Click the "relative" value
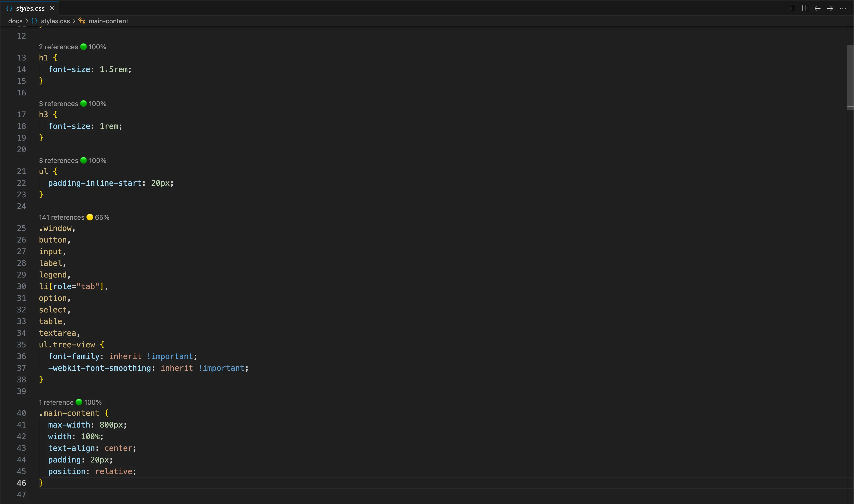Image resolution: width=854 pixels, height=504 pixels. pyautogui.click(x=113, y=471)
